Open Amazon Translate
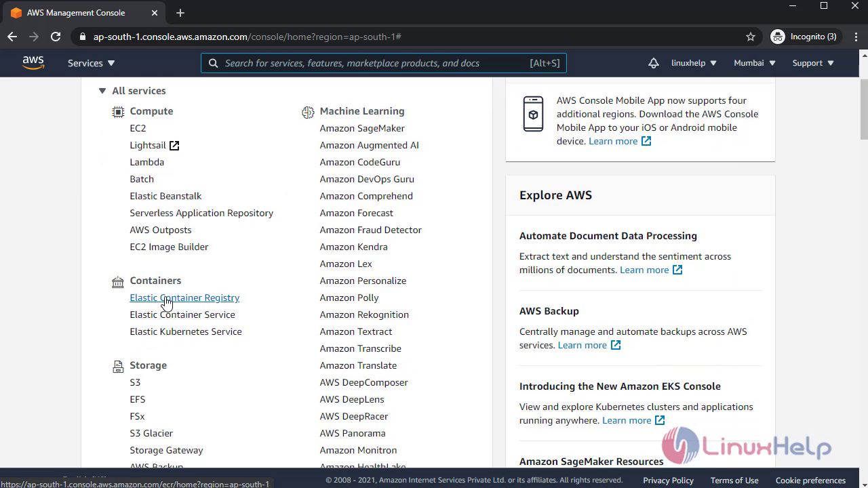Screen dimensions: 868x488 (358, 365)
